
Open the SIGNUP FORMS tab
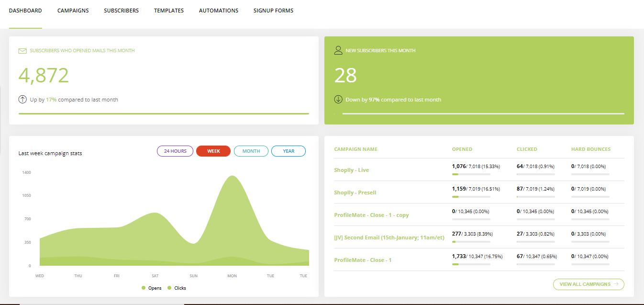click(273, 11)
